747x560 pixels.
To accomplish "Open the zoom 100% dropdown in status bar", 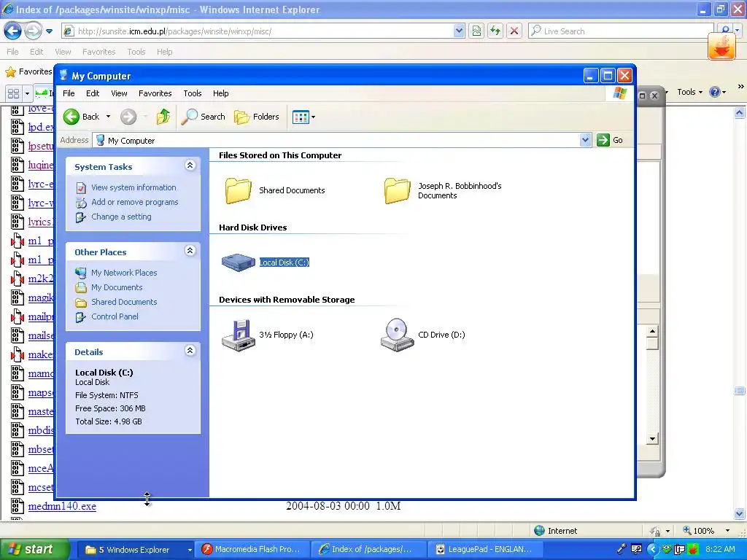I will point(727,531).
